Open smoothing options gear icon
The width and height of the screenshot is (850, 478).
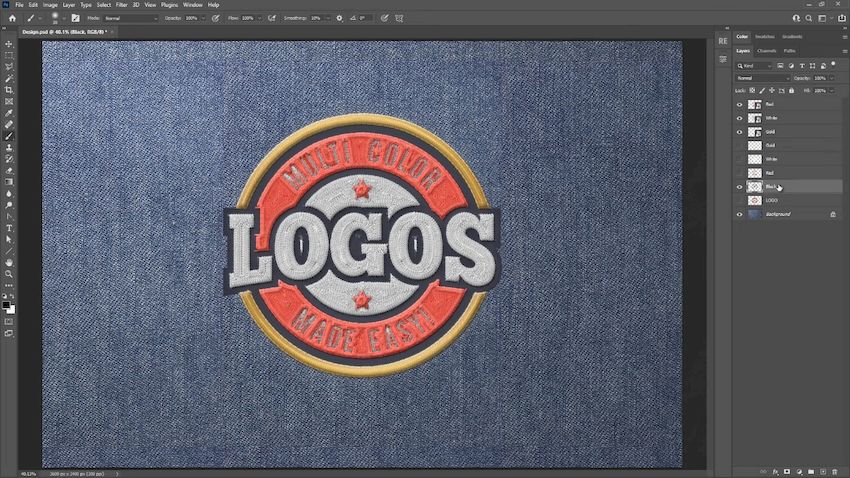tap(339, 18)
